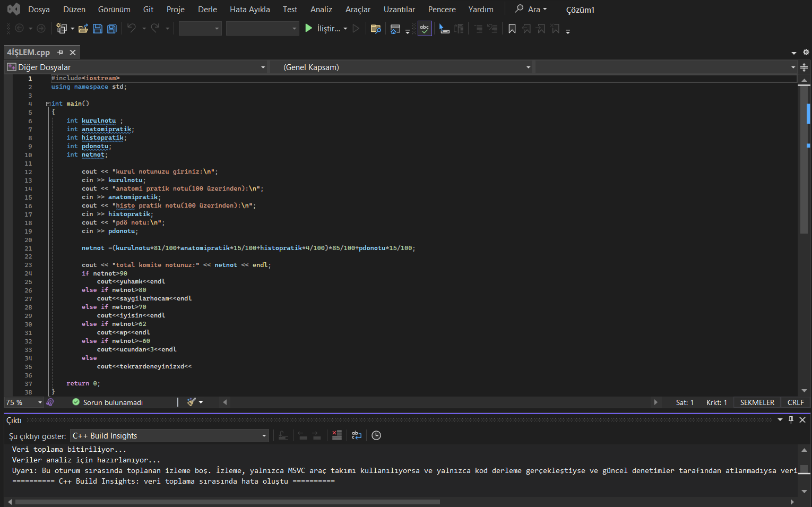This screenshot has height=507, width=812.
Task: Clear all output with the red-X icon
Action: [337, 435]
